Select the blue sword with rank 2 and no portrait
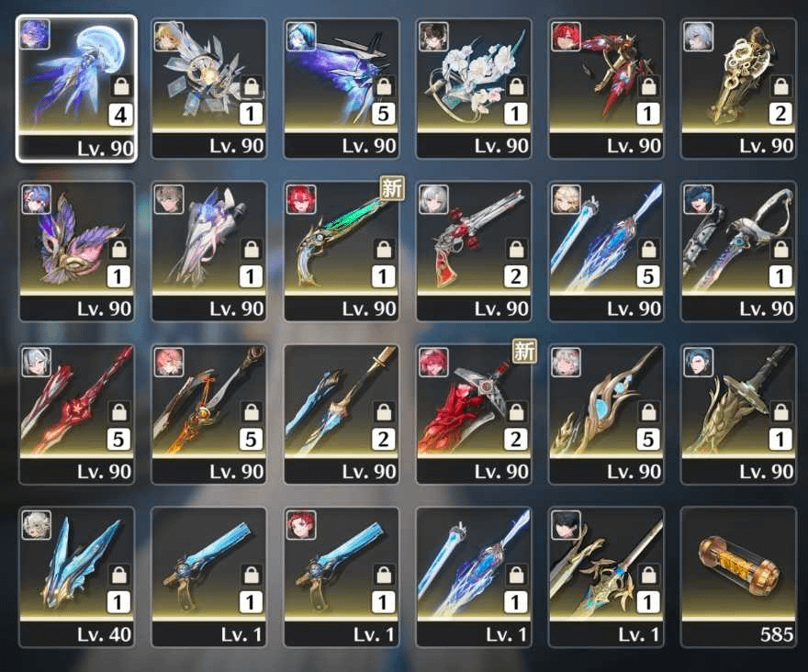Image resolution: width=808 pixels, height=672 pixels. point(342,414)
